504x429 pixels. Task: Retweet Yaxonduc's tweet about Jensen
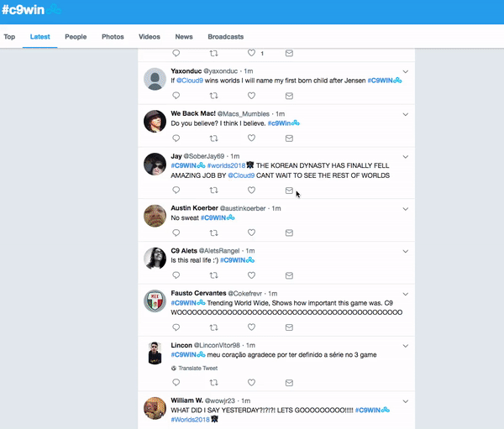213,96
